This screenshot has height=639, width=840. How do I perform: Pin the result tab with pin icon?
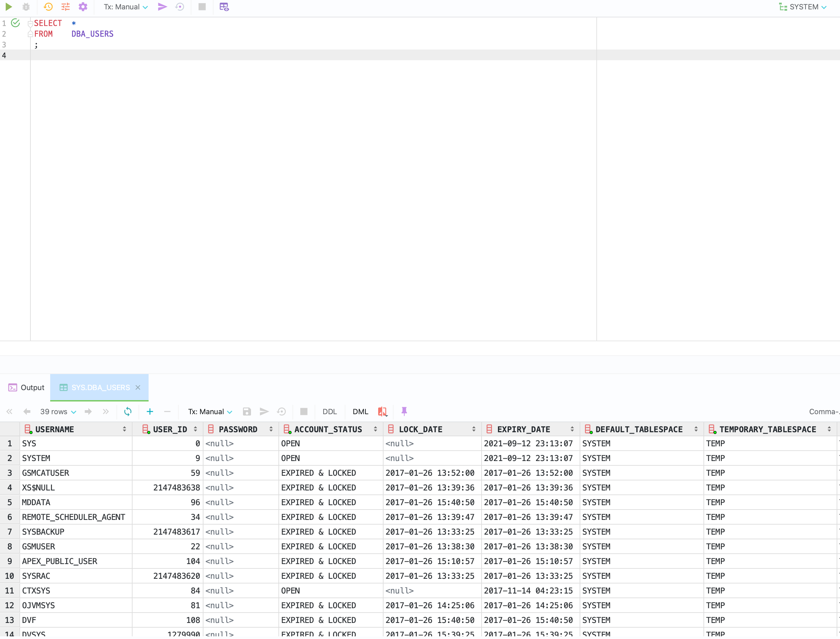pyautogui.click(x=404, y=412)
